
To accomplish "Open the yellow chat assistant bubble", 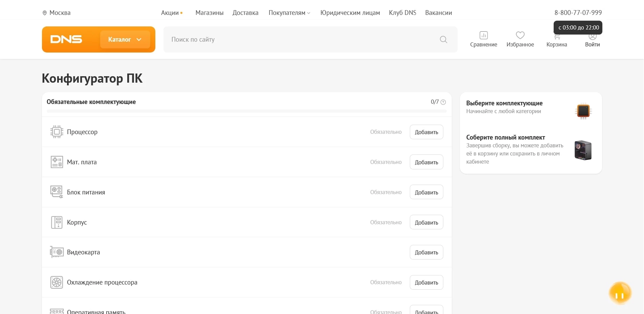I will tap(620, 293).
